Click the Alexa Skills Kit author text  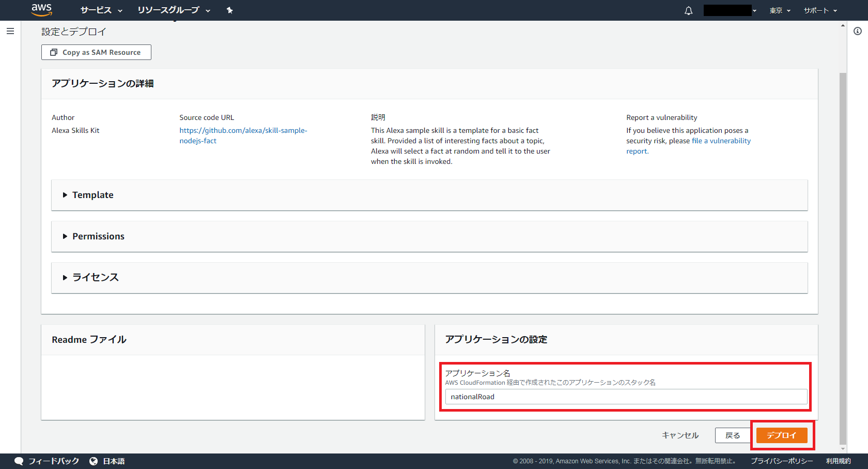coord(75,130)
